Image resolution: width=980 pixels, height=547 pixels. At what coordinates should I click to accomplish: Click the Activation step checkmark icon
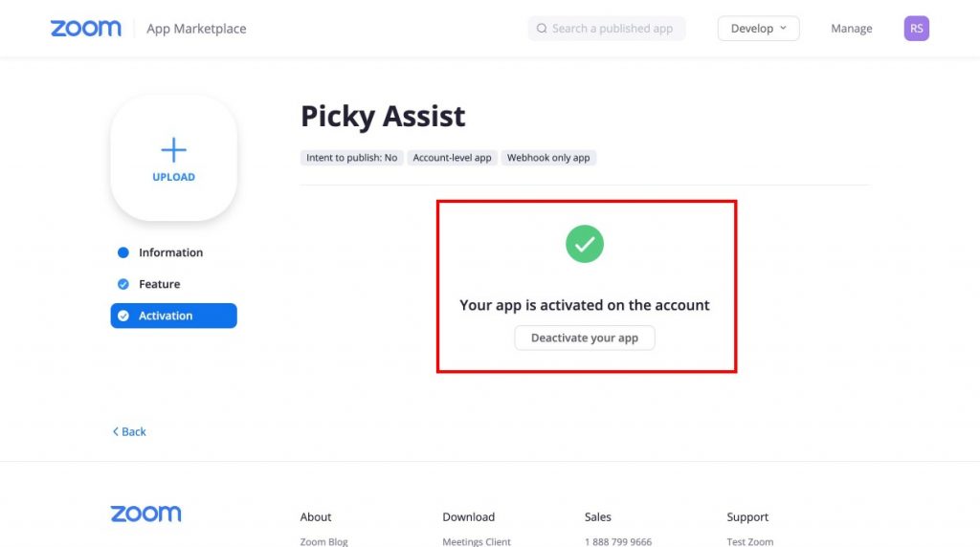coord(123,316)
